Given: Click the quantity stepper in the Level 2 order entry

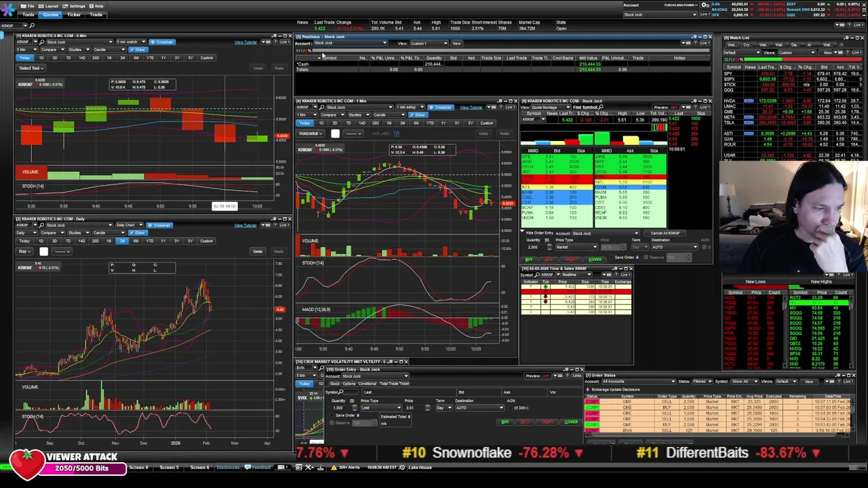Looking at the screenshot, I should pyautogui.click(x=548, y=247).
